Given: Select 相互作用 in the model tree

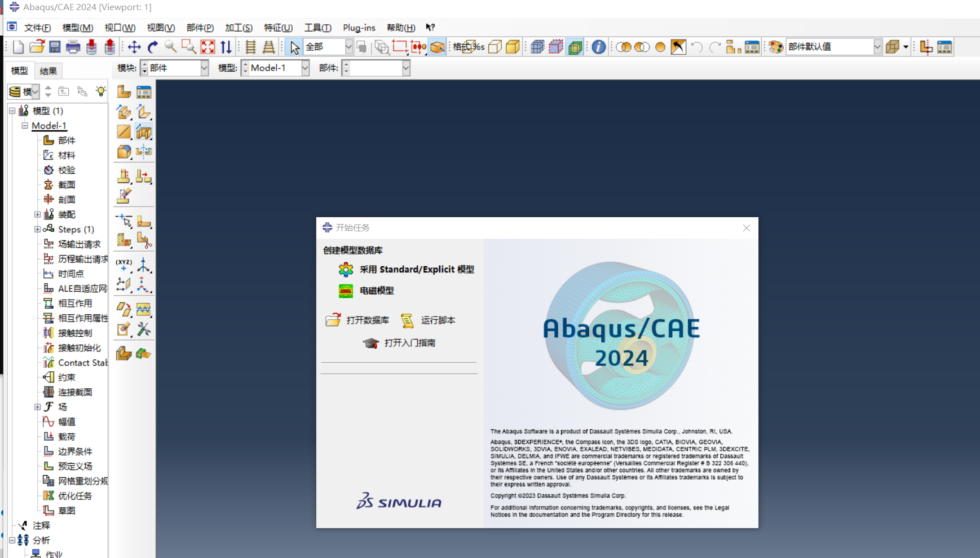Looking at the screenshot, I should click(x=75, y=304).
